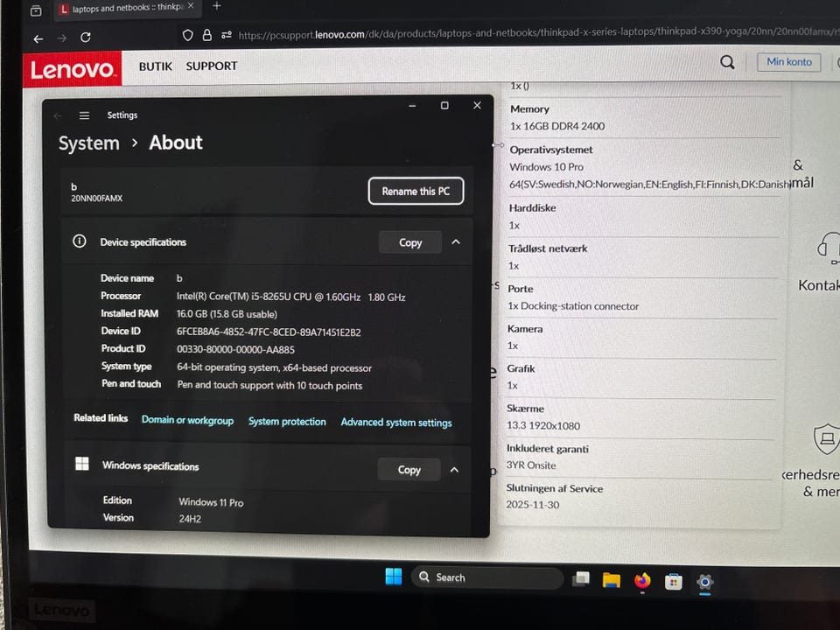Click the Settings back arrow
840x630 pixels.
tap(58, 115)
